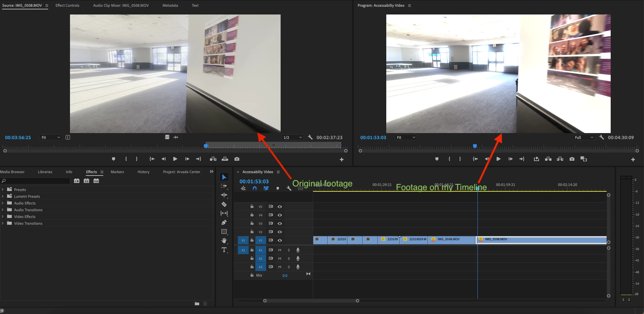Viewport: 644px width, 314px height.
Task: Open Source monitor zoom level Fit dropdown
Action: pyautogui.click(x=50, y=137)
